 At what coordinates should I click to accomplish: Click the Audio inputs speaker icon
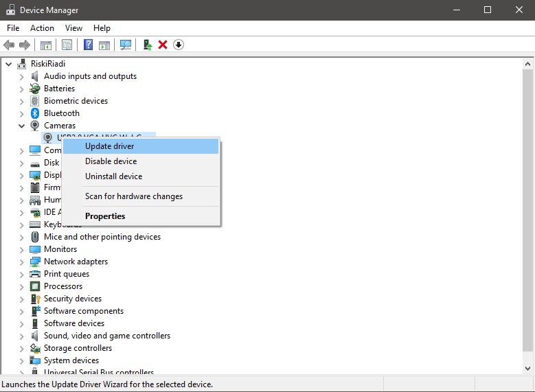tap(35, 76)
